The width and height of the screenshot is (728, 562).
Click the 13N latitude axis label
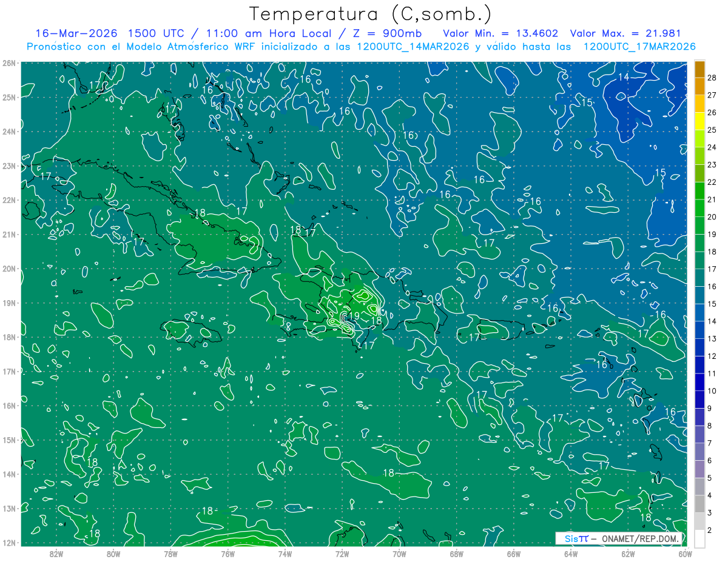pyautogui.click(x=9, y=508)
